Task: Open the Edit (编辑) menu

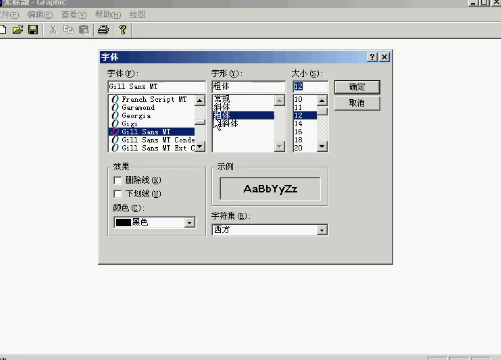Action: click(x=40, y=15)
